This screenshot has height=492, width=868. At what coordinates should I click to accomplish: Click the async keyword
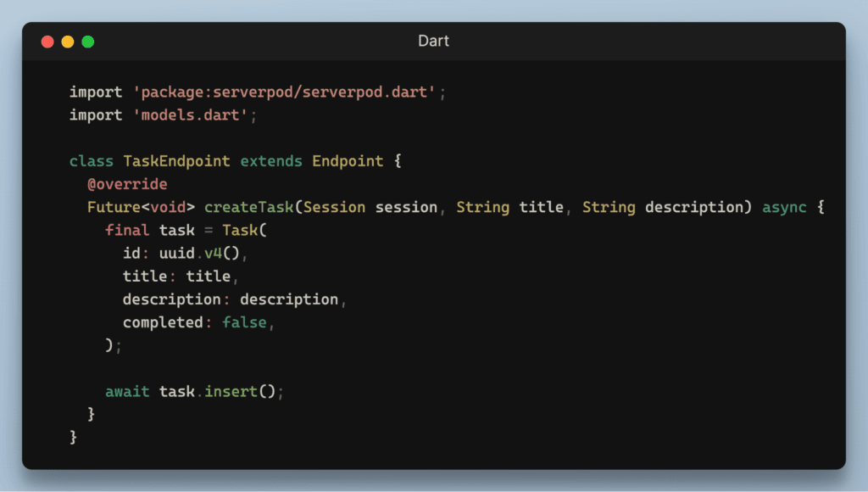(x=784, y=207)
